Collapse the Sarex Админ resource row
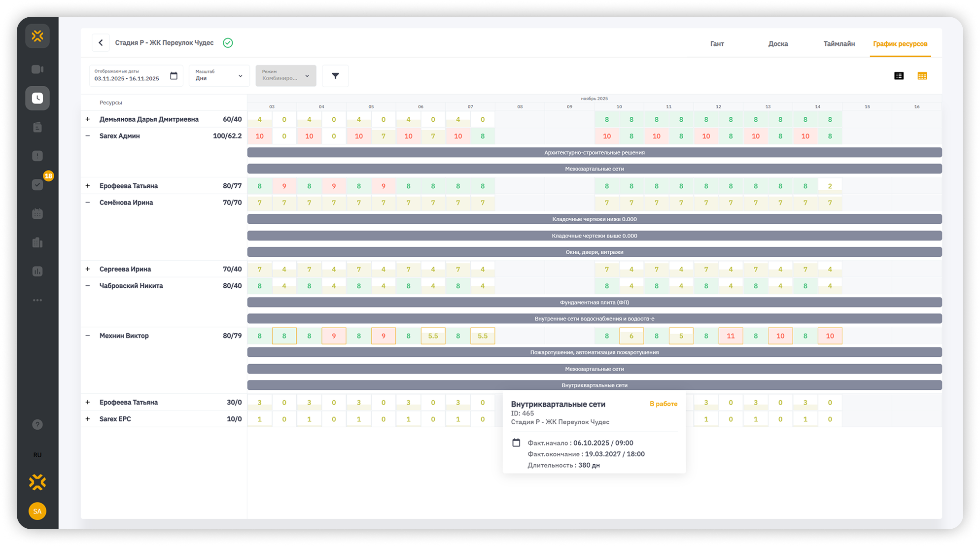Image resolution: width=980 pixels, height=546 pixels. (88, 136)
